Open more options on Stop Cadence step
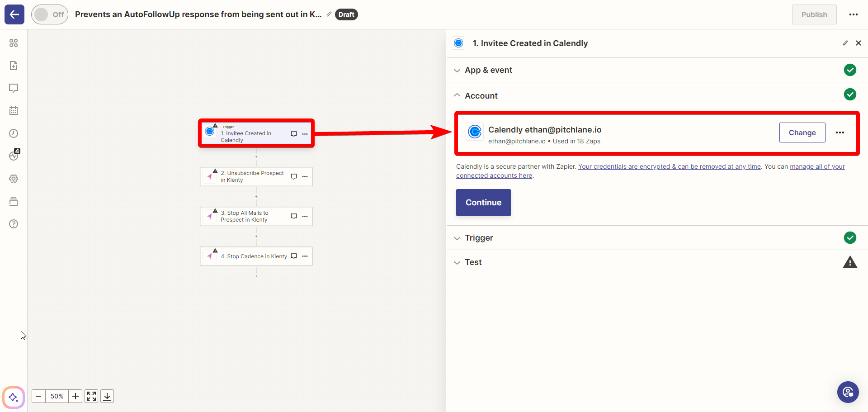 tap(305, 256)
